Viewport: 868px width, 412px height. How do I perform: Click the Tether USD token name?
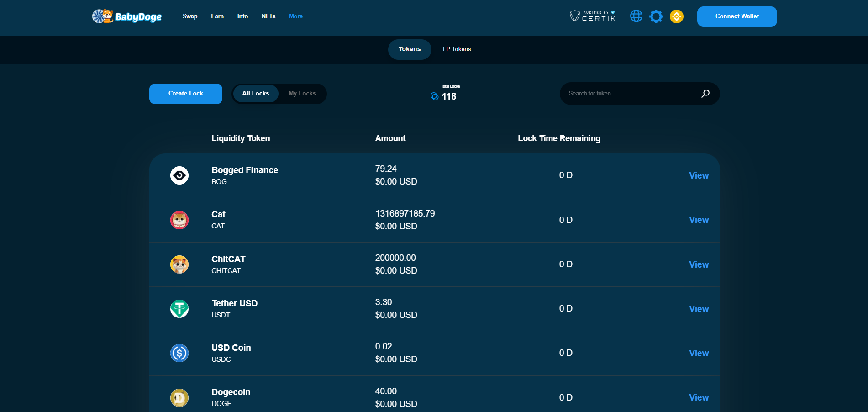[x=234, y=303]
